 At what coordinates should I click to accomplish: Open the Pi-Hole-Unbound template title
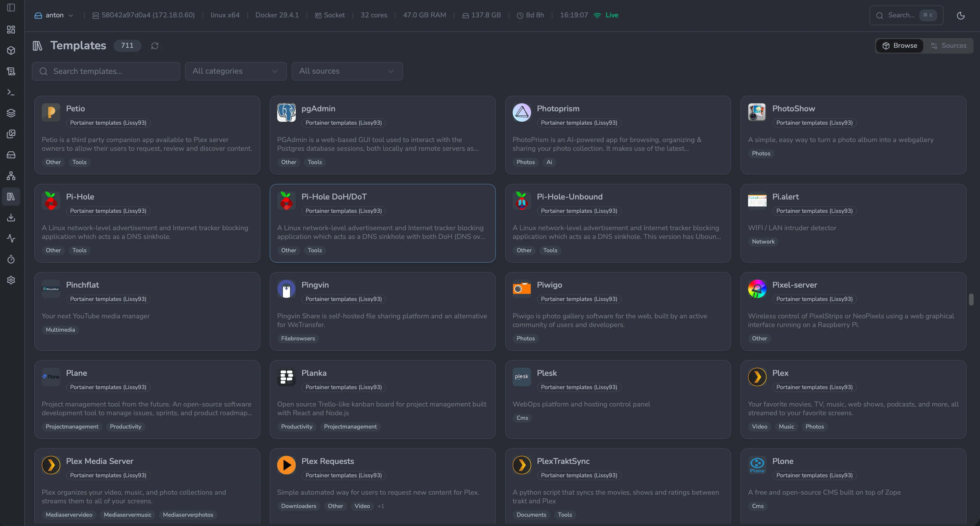[569, 197]
